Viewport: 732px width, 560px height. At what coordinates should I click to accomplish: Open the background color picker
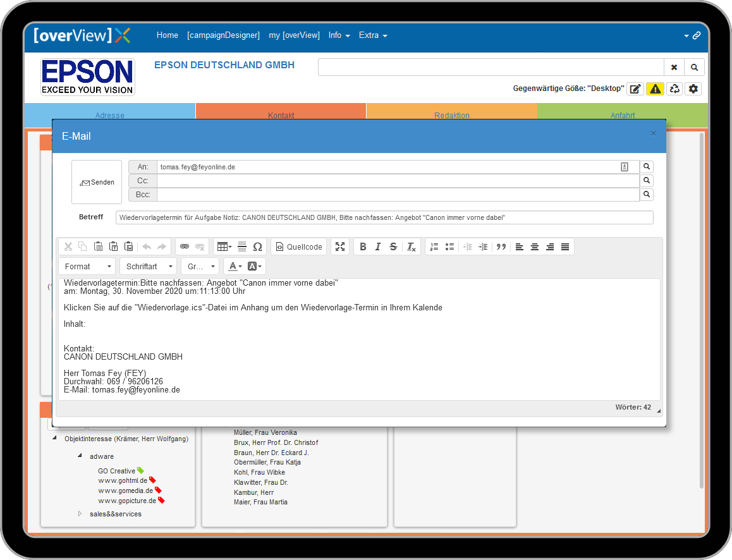tap(254, 267)
